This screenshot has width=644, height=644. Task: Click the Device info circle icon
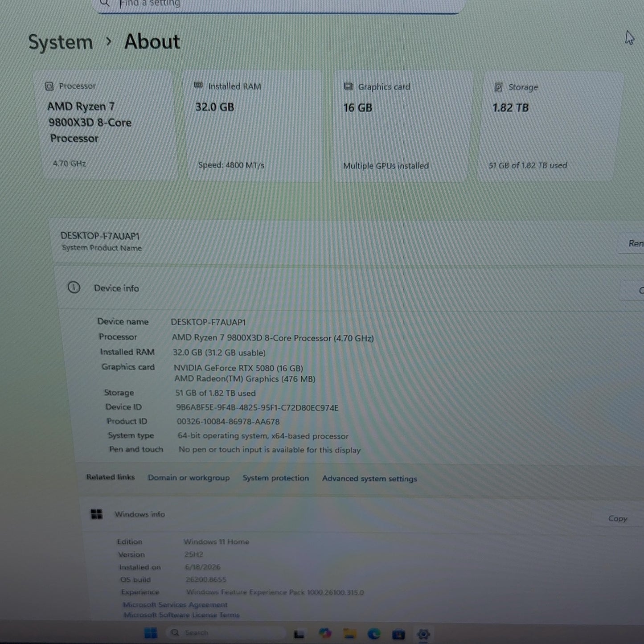(x=74, y=287)
